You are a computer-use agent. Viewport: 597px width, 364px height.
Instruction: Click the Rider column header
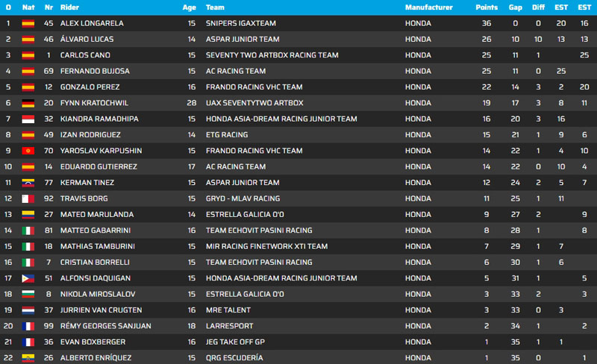click(69, 7)
